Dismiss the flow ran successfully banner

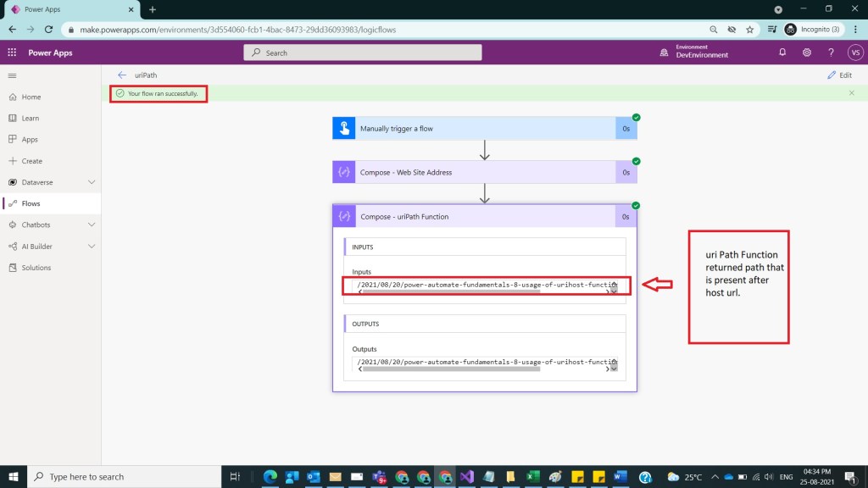(x=851, y=93)
